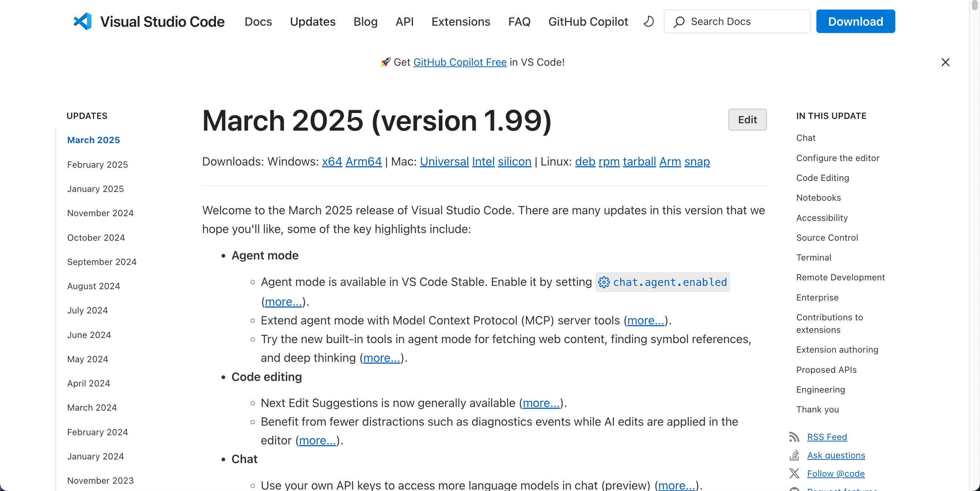The width and height of the screenshot is (980, 491).
Task: Open the Updates menu item
Action: tap(312, 22)
